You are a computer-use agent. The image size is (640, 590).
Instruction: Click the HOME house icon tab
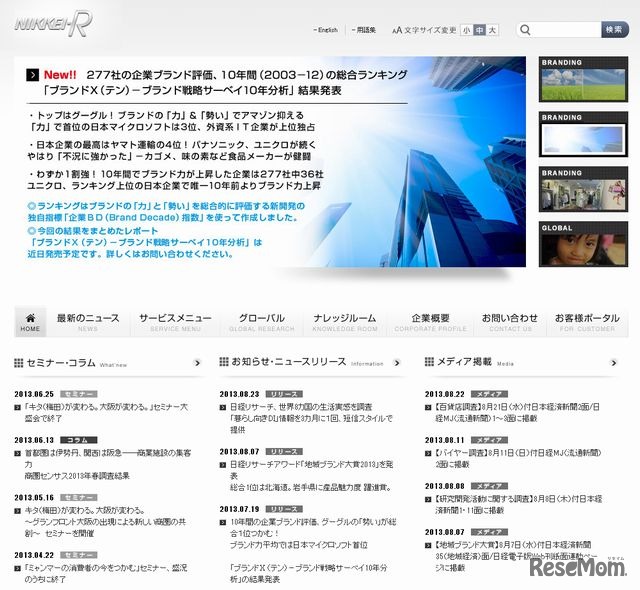pos(30,322)
